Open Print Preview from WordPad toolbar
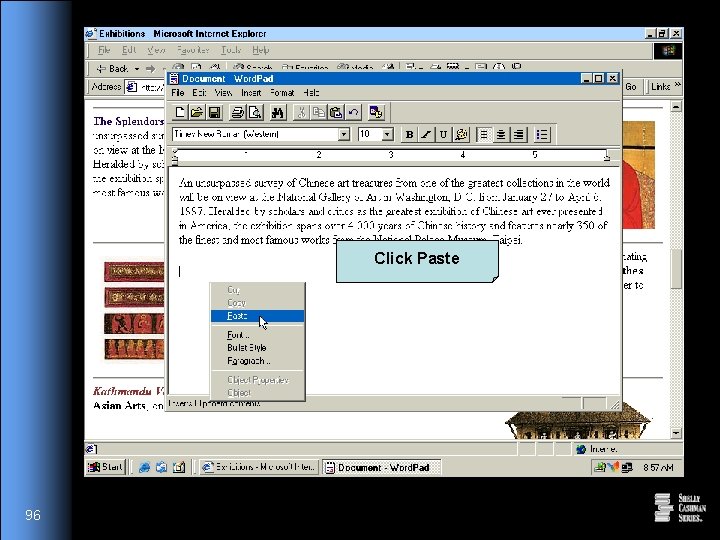This screenshot has height=540, width=720. (x=255, y=112)
